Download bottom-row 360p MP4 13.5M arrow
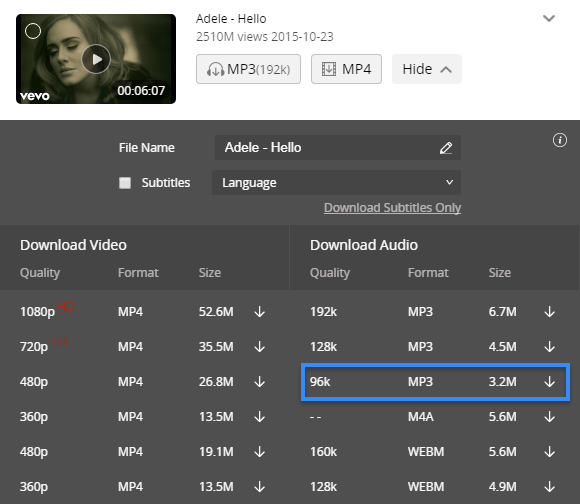 point(260,487)
